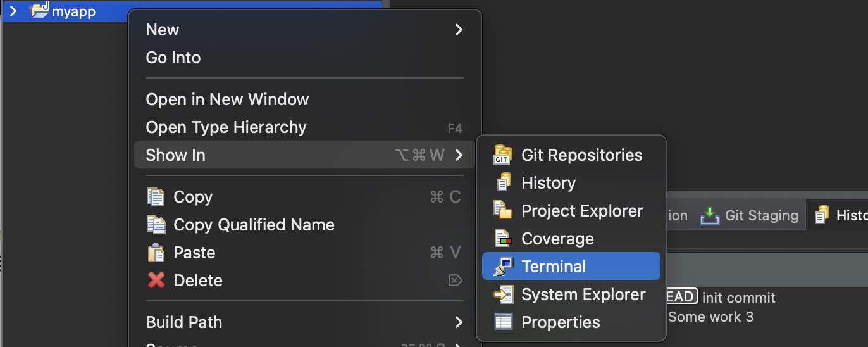Select the myapp project folder
Screen dimensions: 868x347
[x=73, y=11]
